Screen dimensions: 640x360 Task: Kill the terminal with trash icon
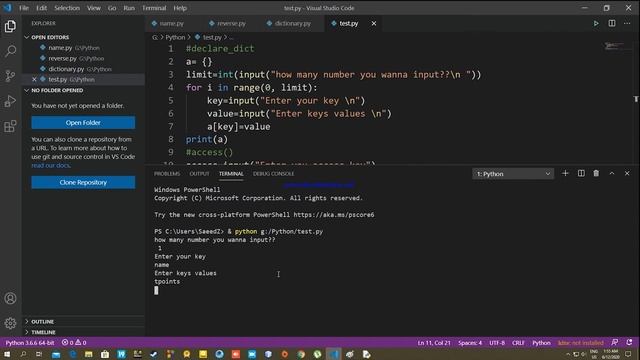point(596,173)
